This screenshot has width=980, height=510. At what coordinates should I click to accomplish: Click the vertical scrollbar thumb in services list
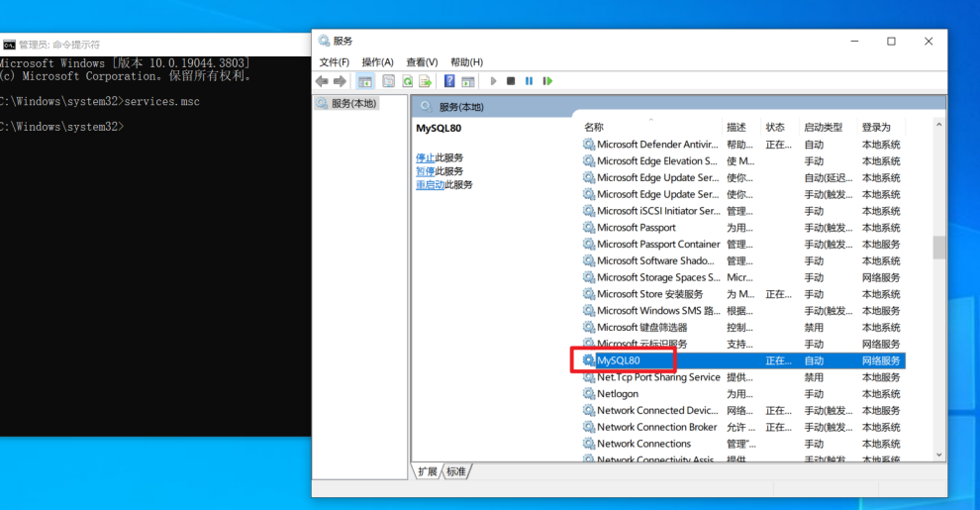click(x=938, y=248)
